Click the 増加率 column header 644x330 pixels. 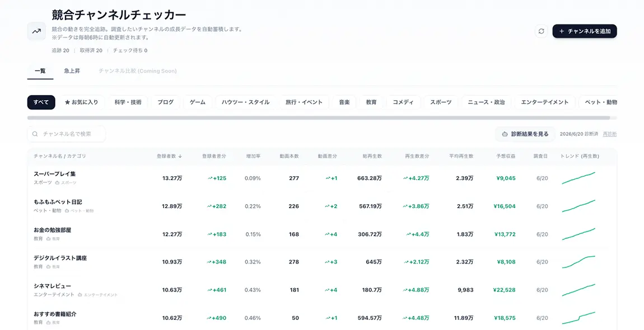253,156
